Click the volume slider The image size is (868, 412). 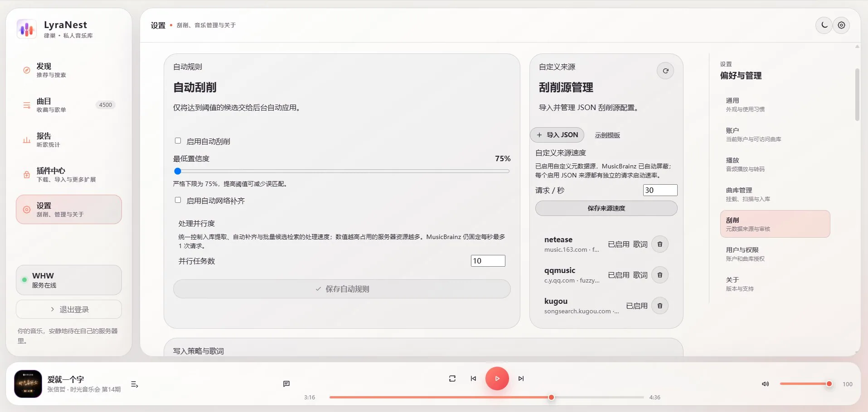(806, 384)
